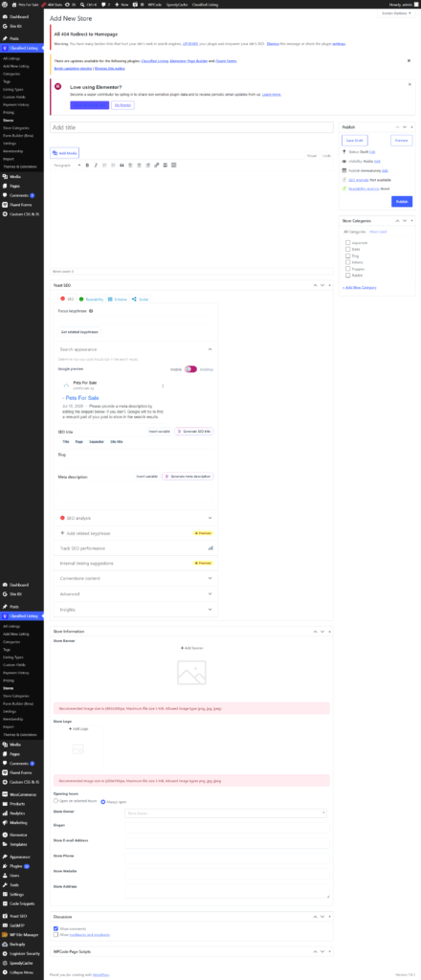
Task: Check the Dog store category
Action: point(348,256)
